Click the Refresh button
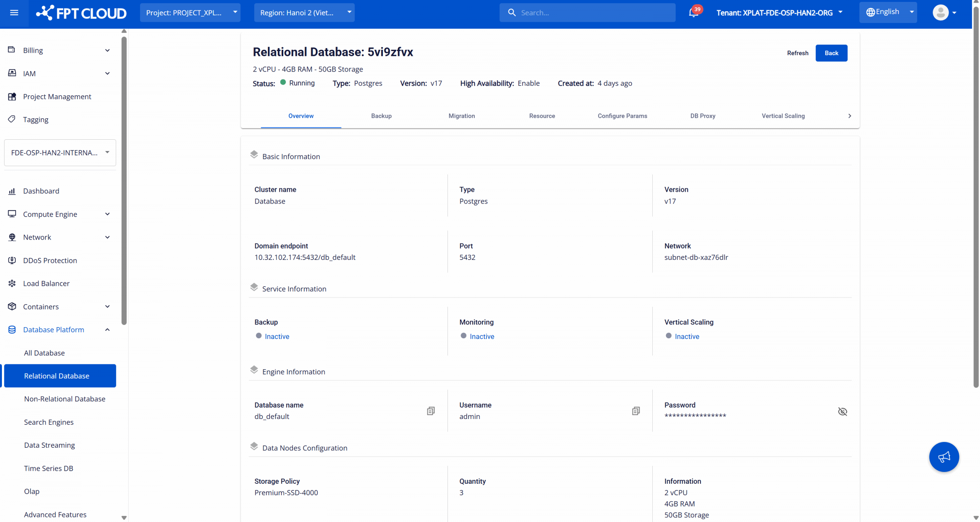This screenshot has height=522, width=980. pyautogui.click(x=797, y=53)
